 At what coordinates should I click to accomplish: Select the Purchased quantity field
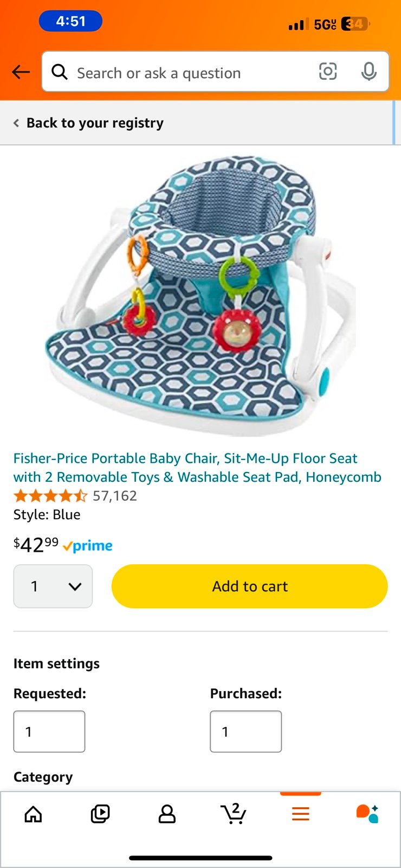(246, 731)
